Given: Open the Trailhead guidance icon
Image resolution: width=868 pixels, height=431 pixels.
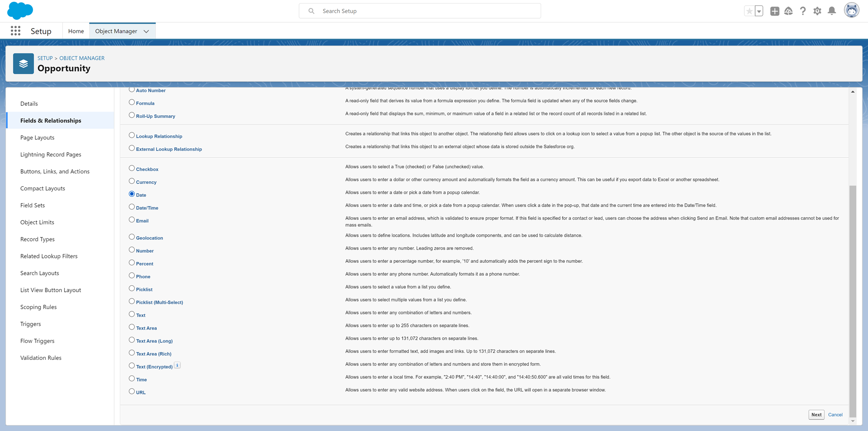Looking at the screenshot, I should coord(789,11).
